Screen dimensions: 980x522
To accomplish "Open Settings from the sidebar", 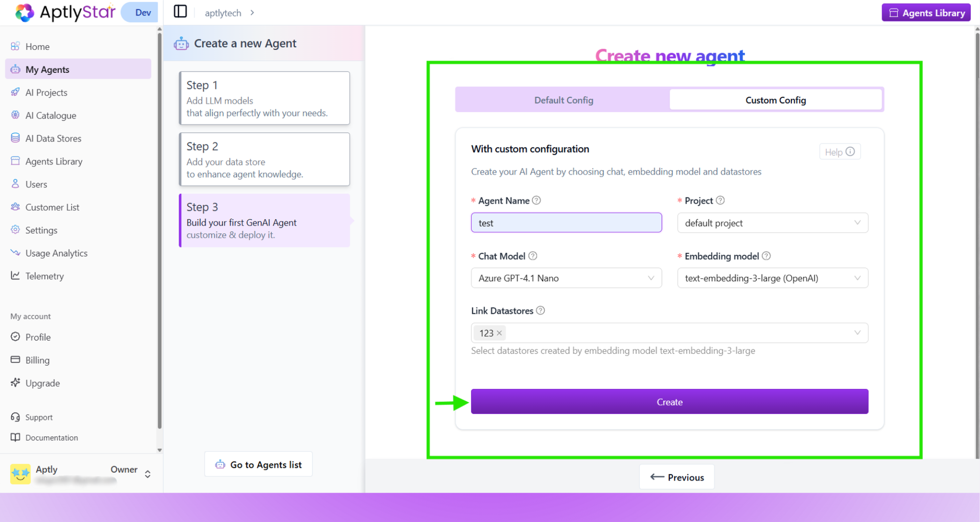I will click(41, 230).
